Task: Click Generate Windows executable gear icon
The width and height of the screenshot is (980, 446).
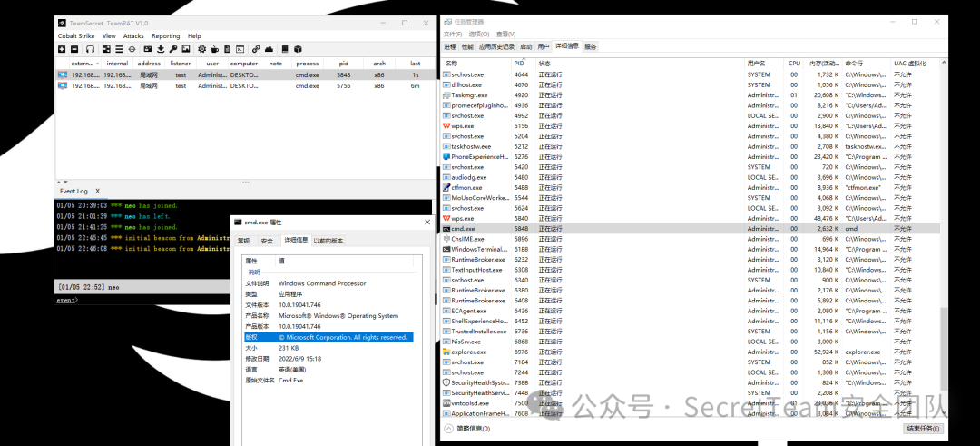Action: tap(201, 49)
